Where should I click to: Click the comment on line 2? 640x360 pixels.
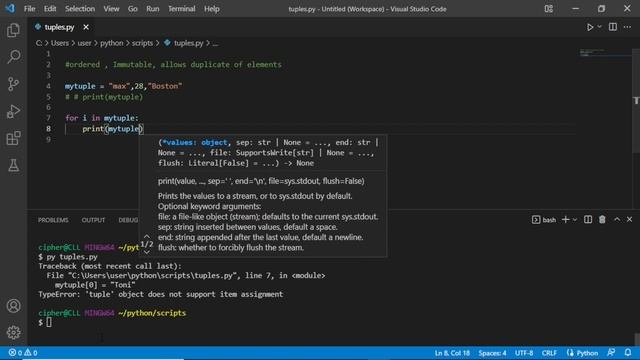pyautogui.click(x=173, y=64)
